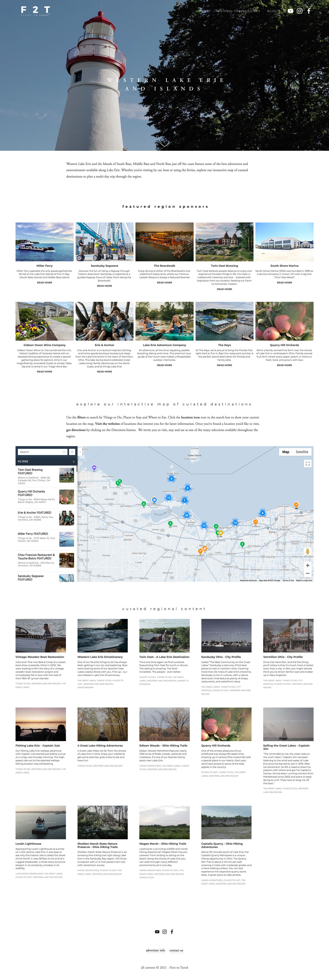
Task: Select Quarry Hill Orchards FEATURED in map list
Action: (x=46, y=497)
